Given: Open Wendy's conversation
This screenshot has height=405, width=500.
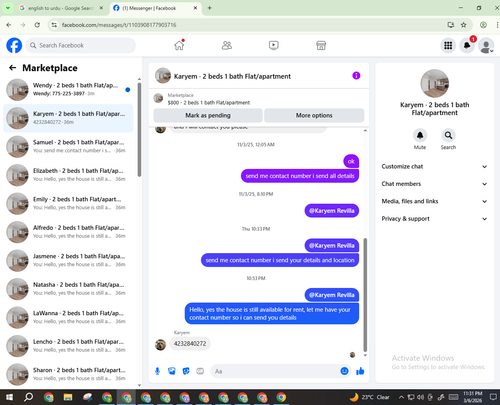Looking at the screenshot, I should click(x=68, y=89).
